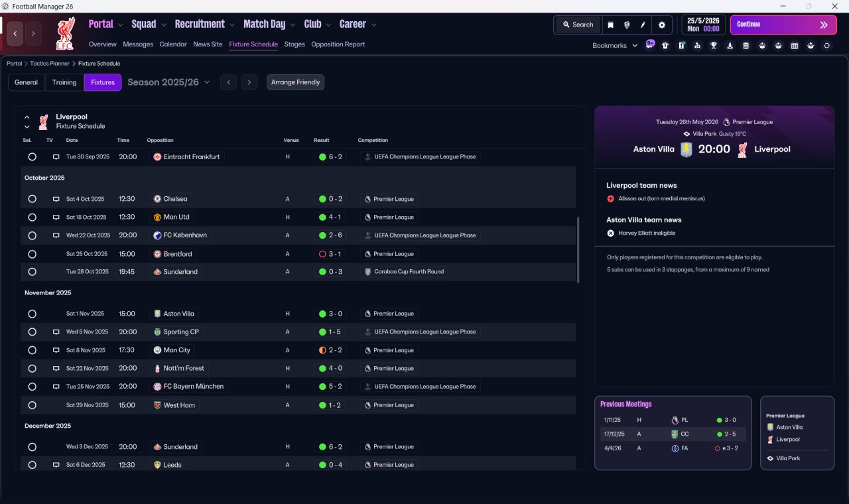This screenshot has height=504, width=849.
Task: Click the Carabao Cup competition icon
Action: pos(367,272)
